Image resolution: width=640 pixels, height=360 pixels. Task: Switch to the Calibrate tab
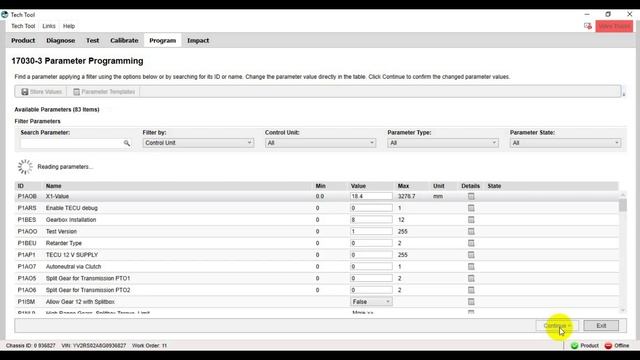(124, 40)
